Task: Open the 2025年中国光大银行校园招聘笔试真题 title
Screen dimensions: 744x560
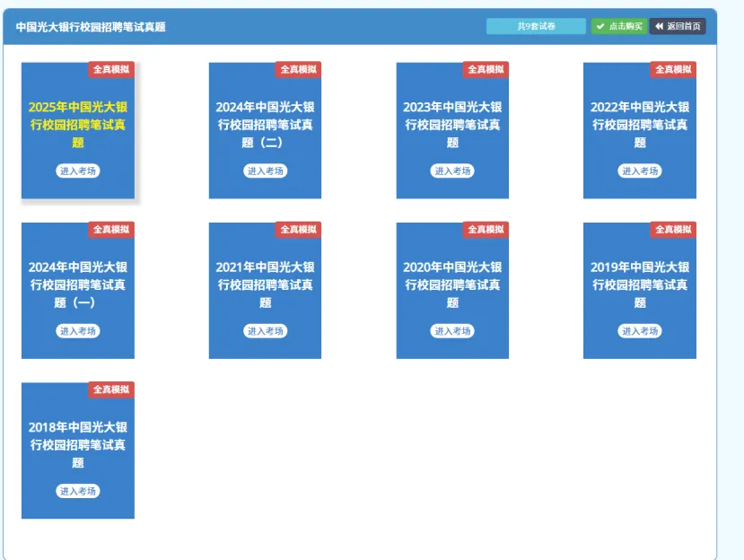Action: pos(78,125)
